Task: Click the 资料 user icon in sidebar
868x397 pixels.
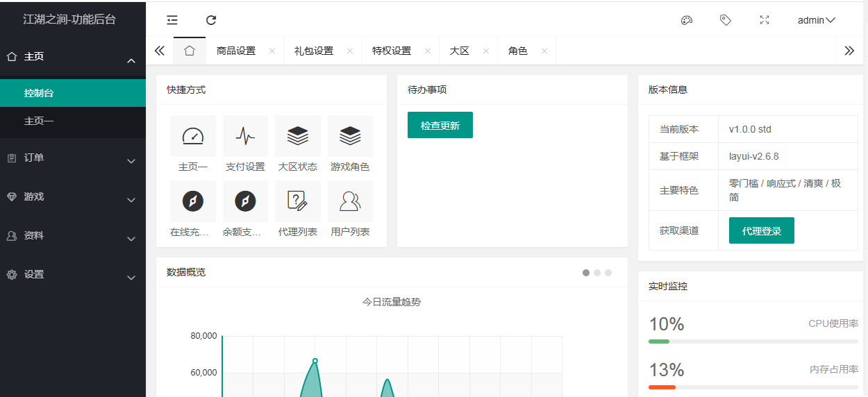Action: click(12, 236)
